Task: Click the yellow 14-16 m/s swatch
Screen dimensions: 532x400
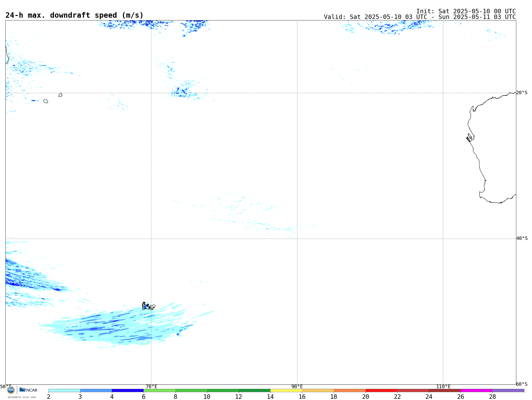Action: tap(286, 391)
